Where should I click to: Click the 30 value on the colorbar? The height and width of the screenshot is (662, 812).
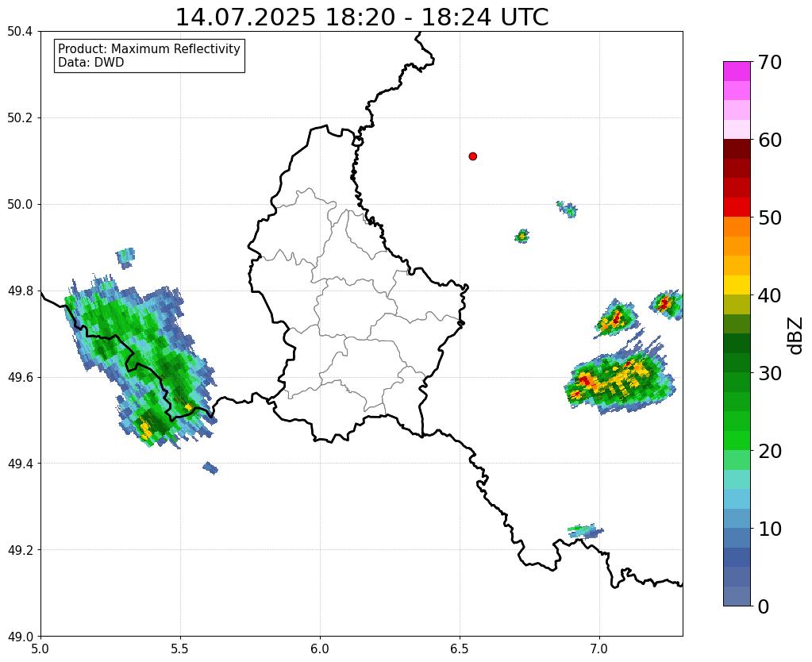(769, 373)
